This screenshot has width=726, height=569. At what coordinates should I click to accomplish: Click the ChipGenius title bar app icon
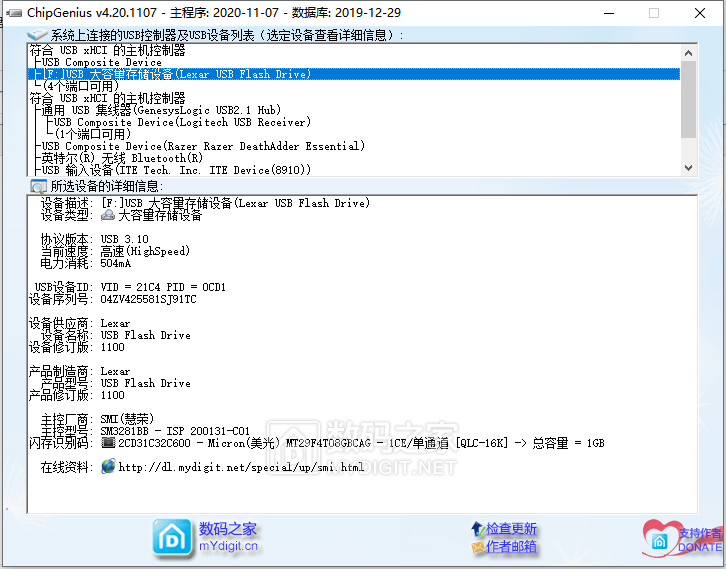click(x=14, y=13)
